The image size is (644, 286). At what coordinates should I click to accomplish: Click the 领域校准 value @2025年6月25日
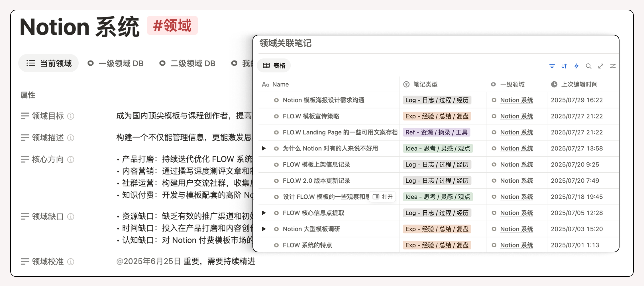pos(148,261)
